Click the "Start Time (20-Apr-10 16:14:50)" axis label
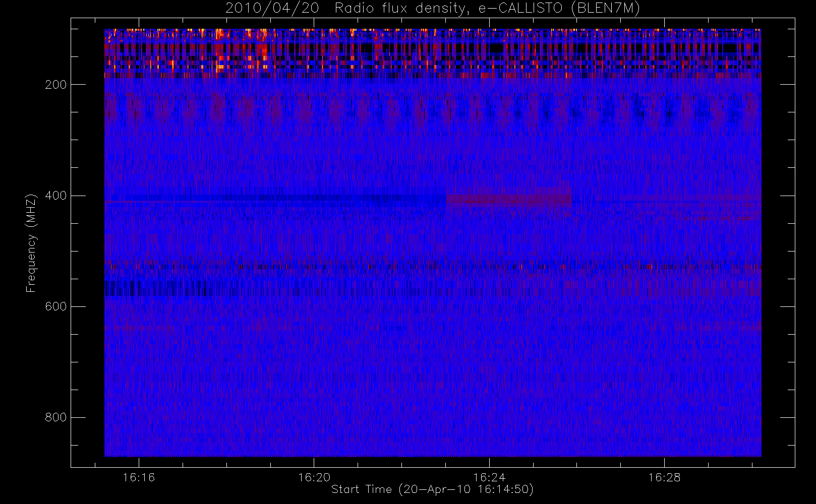This screenshot has height=504, width=816. coord(432,489)
